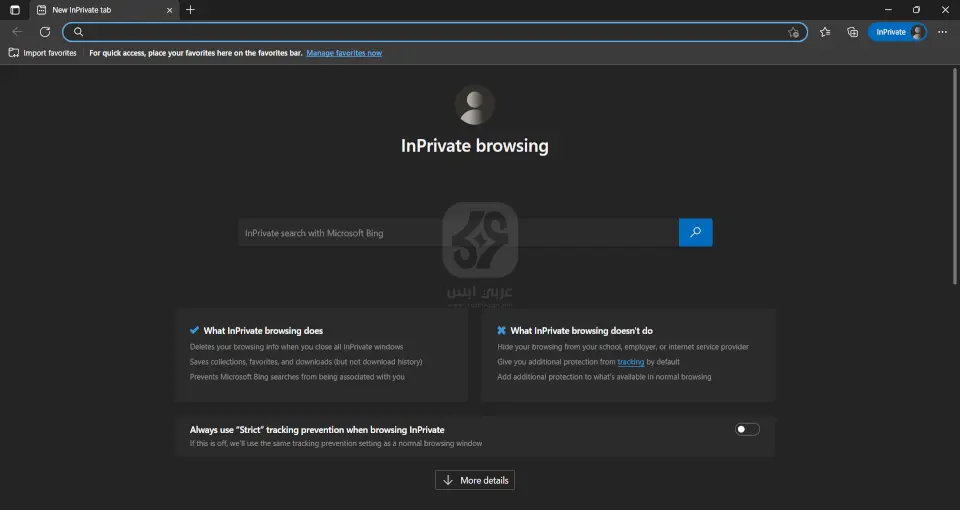Image resolution: width=960 pixels, height=510 pixels.
Task: Open a new tab with plus icon
Action: click(190, 10)
